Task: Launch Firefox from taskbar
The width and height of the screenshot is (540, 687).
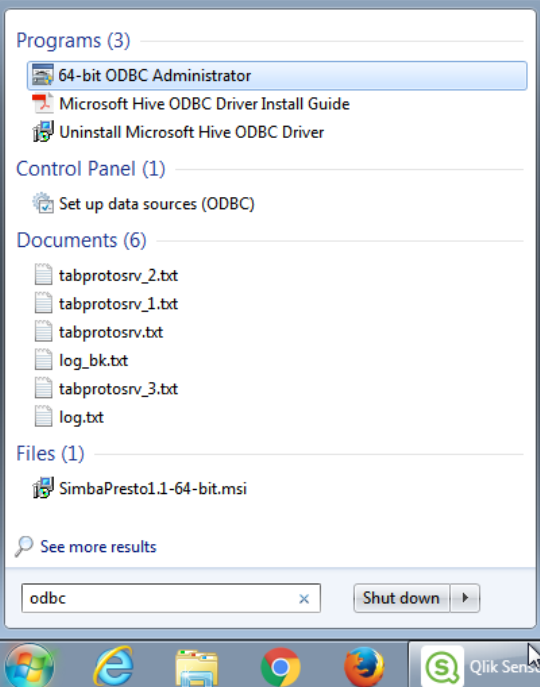Action: pyautogui.click(x=364, y=667)
